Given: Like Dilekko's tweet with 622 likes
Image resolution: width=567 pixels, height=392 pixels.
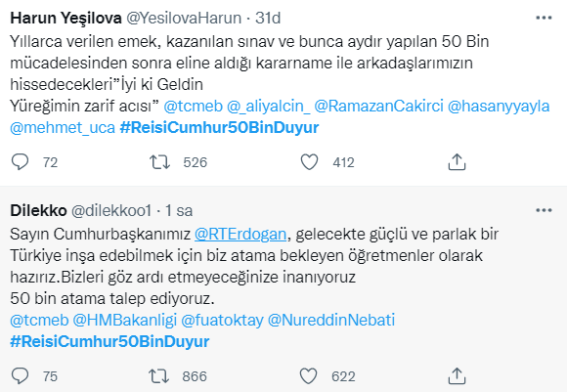Looking at the screenshot, I should click(x=309, y=375).
